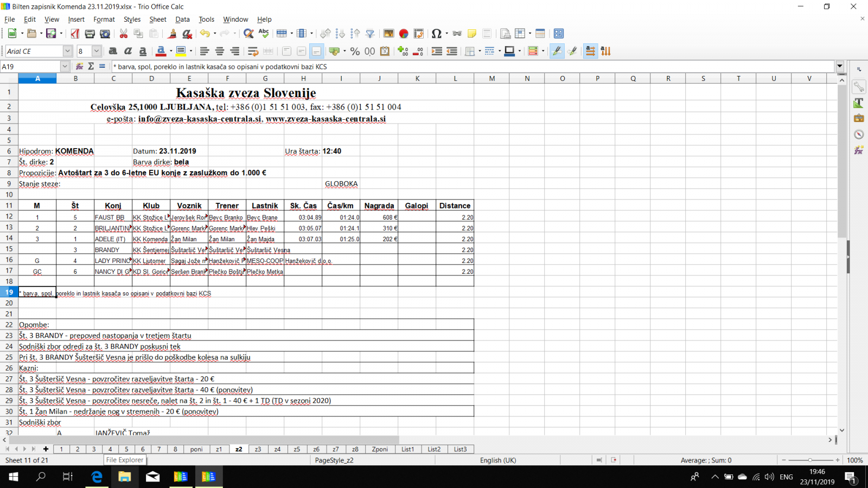
Task: Open the Sheet menu
Action: (x=157, y=20)
